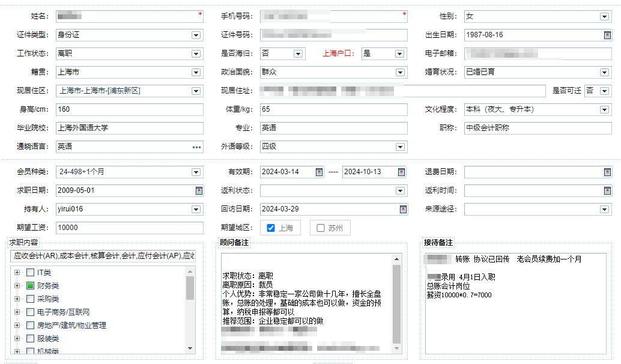Open the 是否可迁 dropdown
The height and width of the screenshot is (364, 621).
[x=604, y=91]
